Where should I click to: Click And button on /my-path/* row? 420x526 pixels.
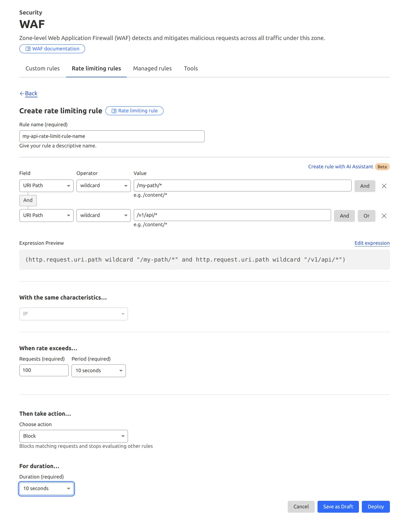click(x=365, y=186)
